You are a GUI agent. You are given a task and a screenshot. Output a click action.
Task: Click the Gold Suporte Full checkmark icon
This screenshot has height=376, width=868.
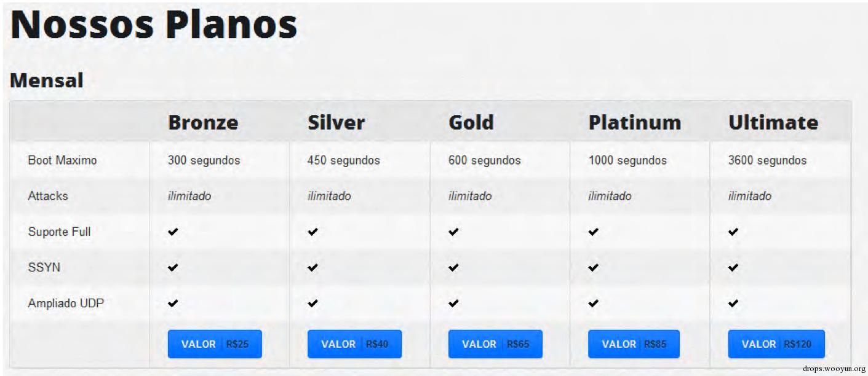point(453,232)
